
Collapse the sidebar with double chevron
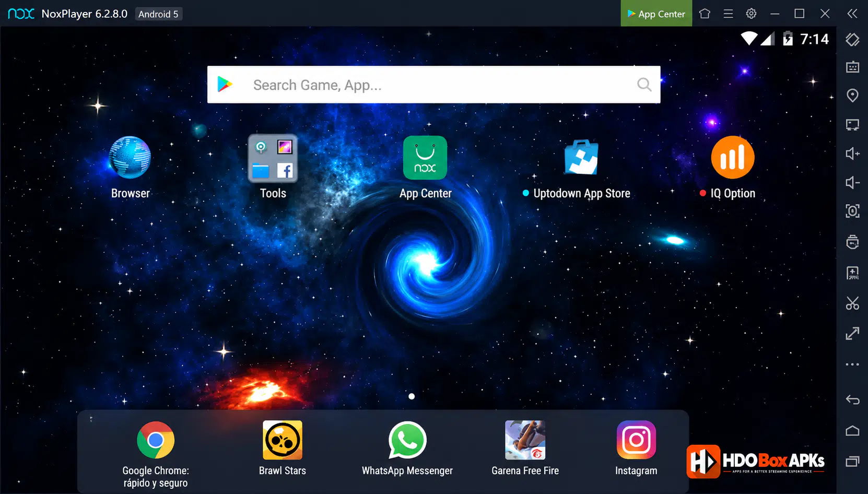coord(852,14)
